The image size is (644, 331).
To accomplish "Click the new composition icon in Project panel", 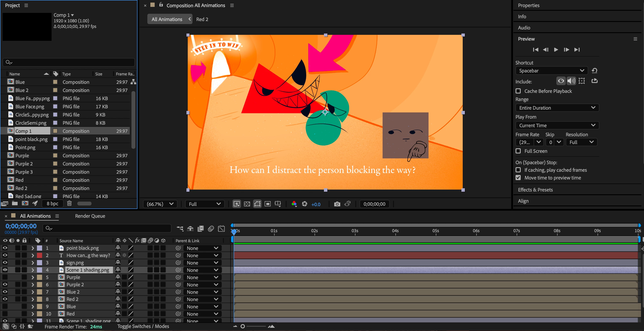I will [25, 203].
